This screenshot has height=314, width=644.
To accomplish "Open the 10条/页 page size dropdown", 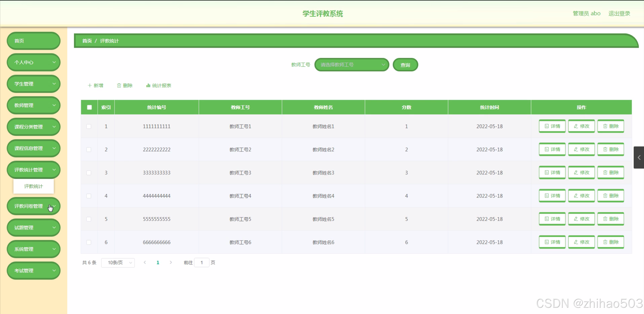I will (118, 263).
